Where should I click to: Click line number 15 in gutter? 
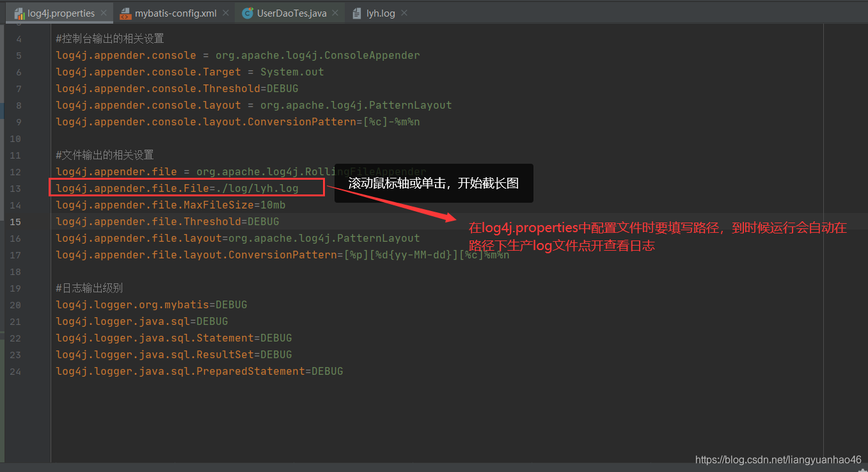(15, 222)
